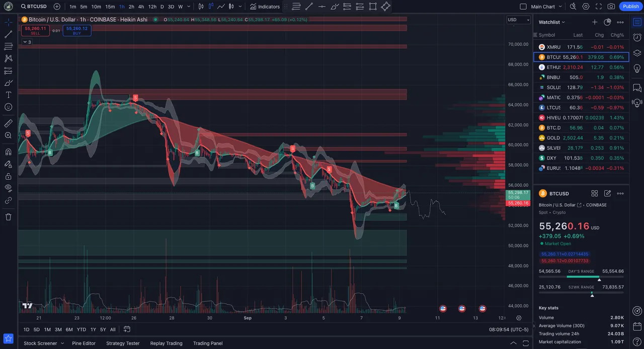Add a symbol to the watchlist
Screen dimensions: 644x349
[595, 22]
